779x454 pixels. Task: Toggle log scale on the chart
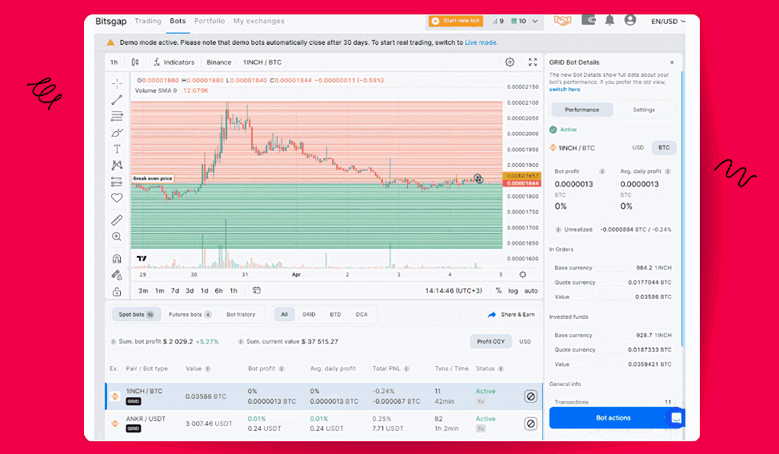click(513, 291)
